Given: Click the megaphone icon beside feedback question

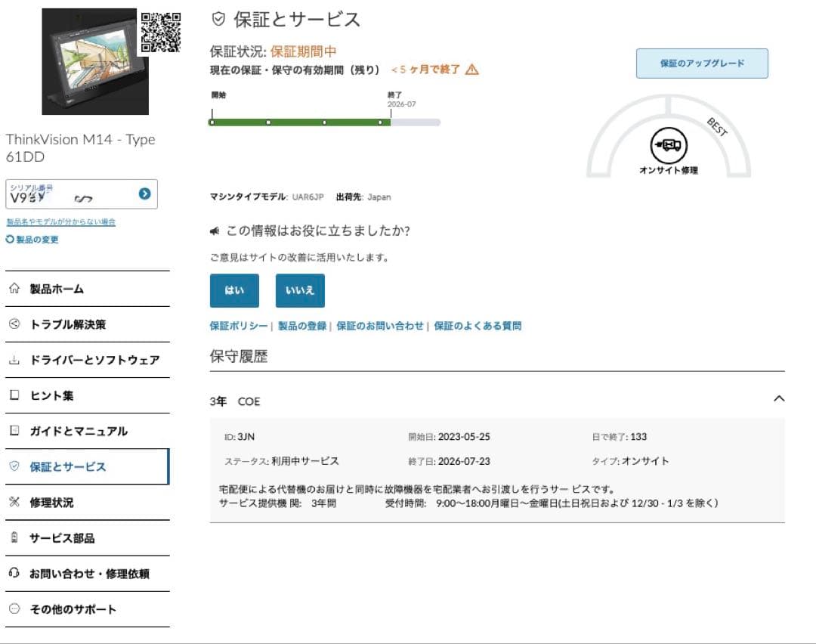Looking at the screenshot, I should [x=215, y=231].
